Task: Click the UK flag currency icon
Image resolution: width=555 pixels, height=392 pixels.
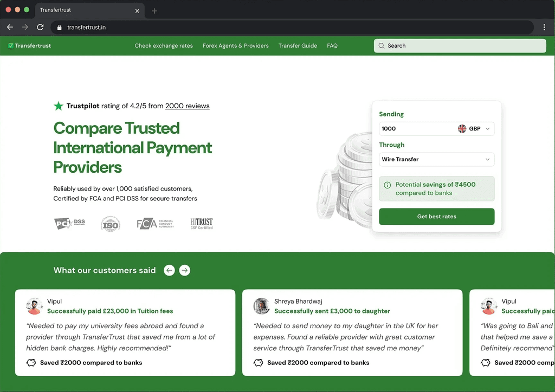Action: [462, 129]
